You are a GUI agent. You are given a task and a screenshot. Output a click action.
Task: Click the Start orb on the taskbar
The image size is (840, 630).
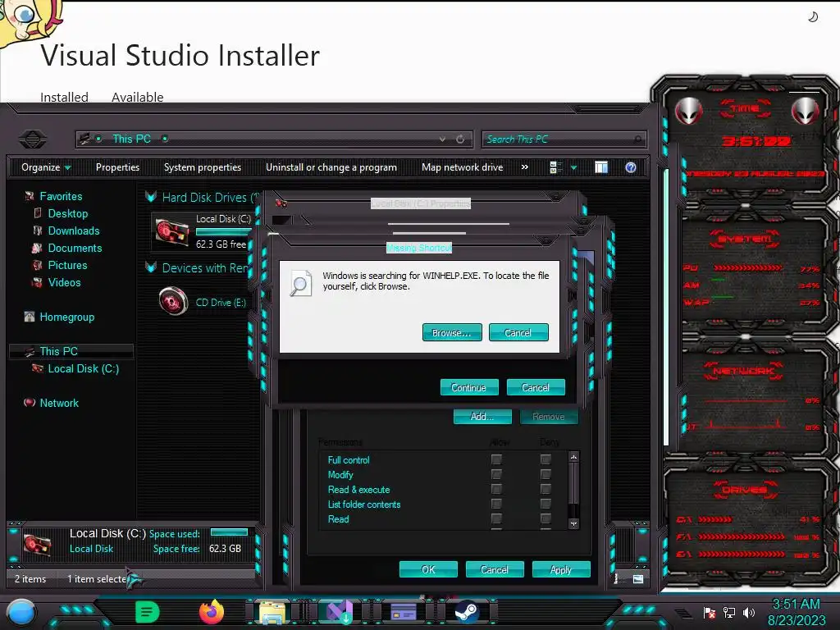[21, 614]
